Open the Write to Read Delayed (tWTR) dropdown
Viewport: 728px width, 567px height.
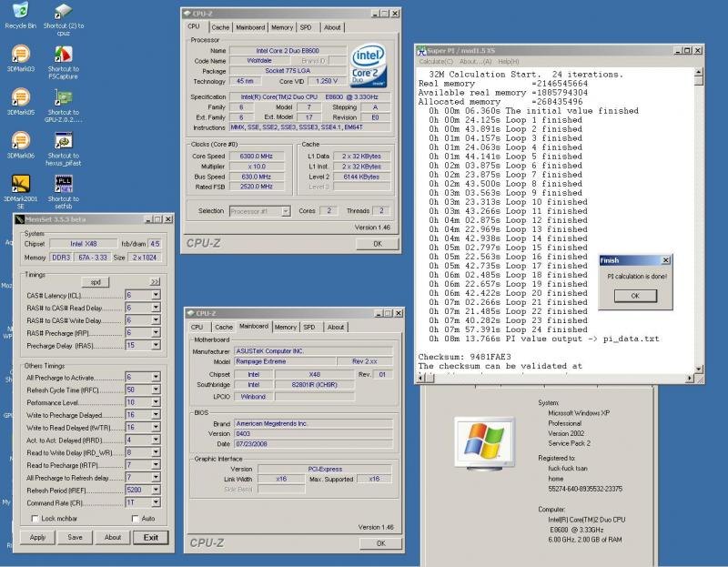click(x=156, y=427)
